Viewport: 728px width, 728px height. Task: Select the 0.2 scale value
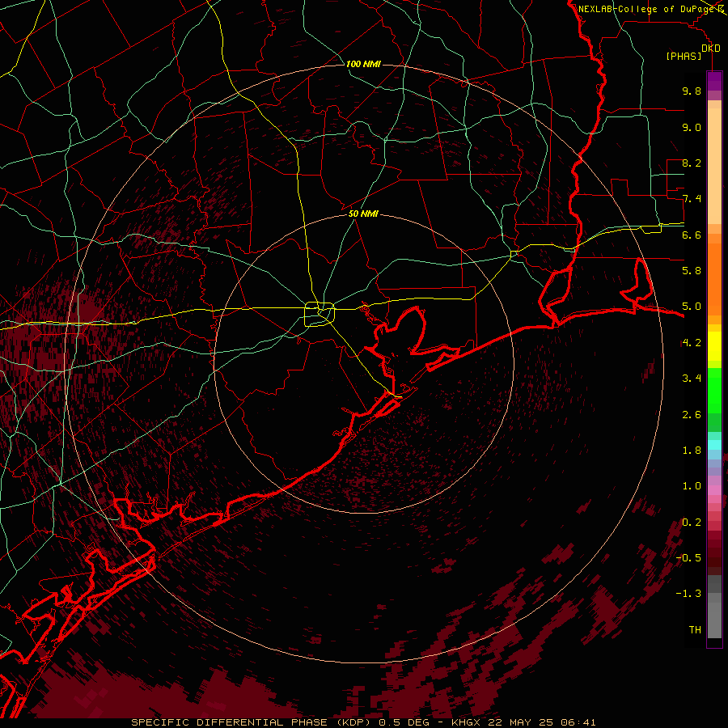[692, 523]
